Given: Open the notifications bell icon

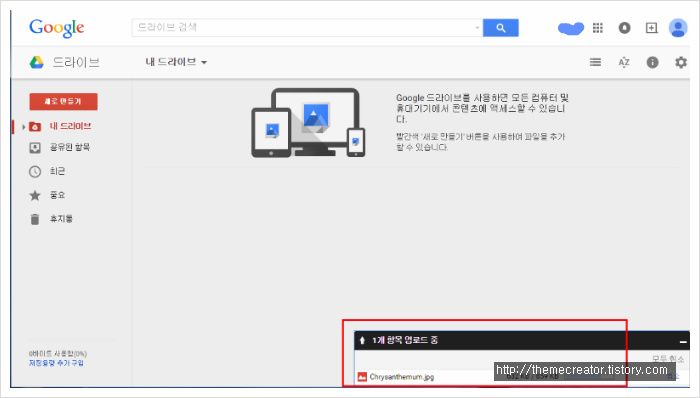Looking at the screenshot, I should pos(625,28).
